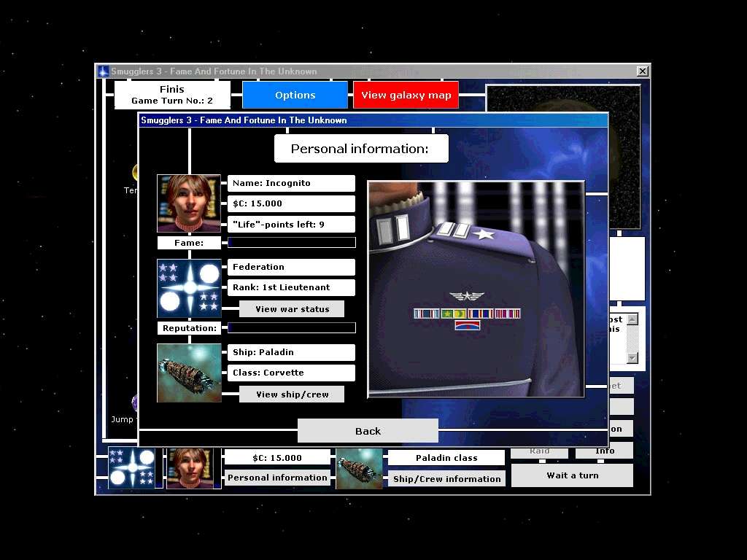Open the View galaxy map button

406,95
